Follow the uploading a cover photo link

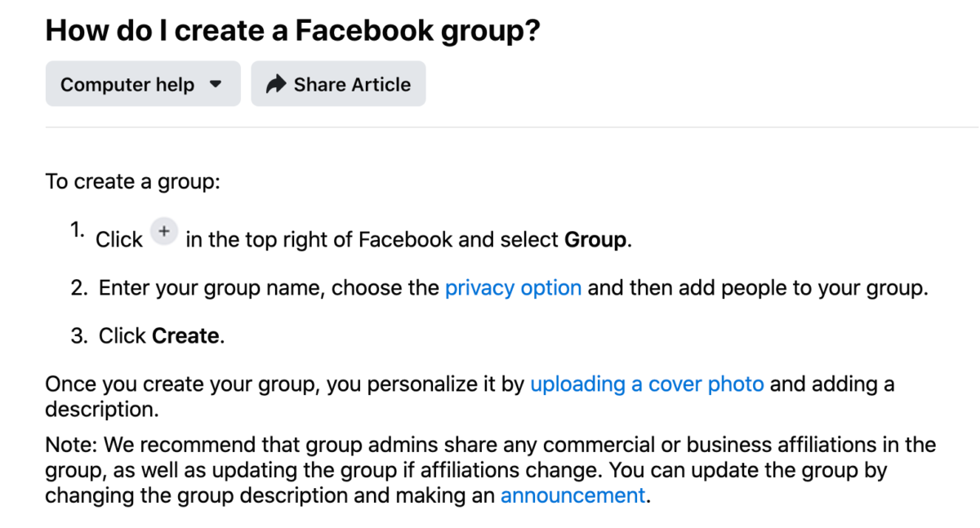(647, 384)
